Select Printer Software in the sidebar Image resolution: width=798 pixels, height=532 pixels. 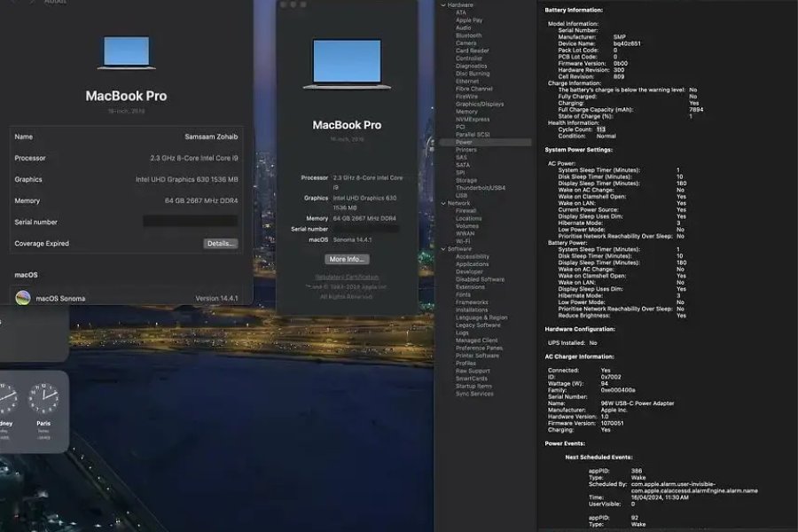tap(477, 356)
